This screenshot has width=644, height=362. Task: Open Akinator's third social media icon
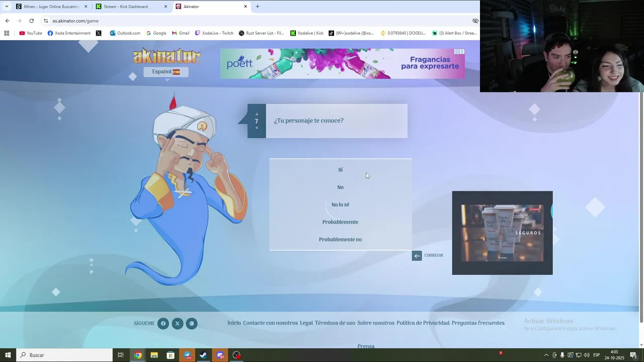(191, 323)
